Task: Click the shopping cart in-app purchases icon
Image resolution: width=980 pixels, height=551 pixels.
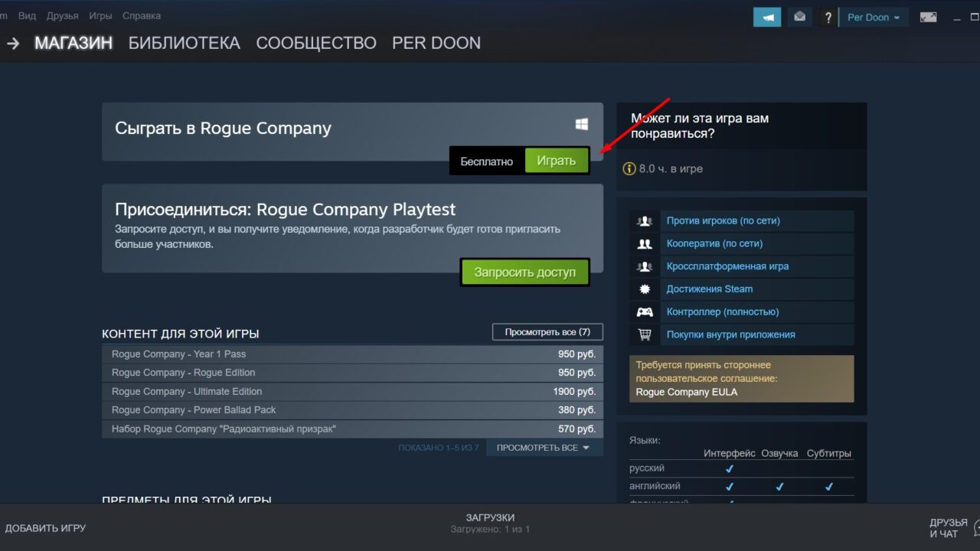Action: click(644, 334)
